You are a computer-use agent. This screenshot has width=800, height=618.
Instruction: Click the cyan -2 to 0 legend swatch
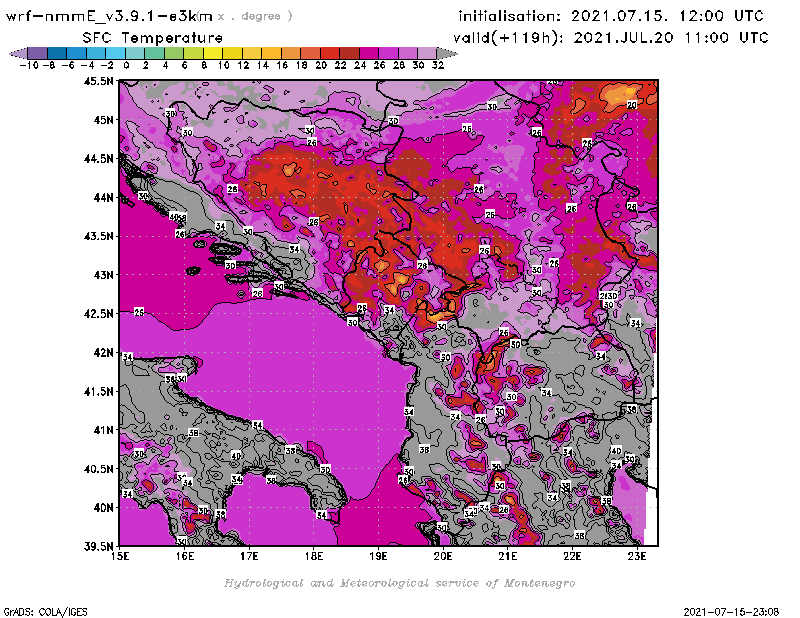(x=115, y=53)
